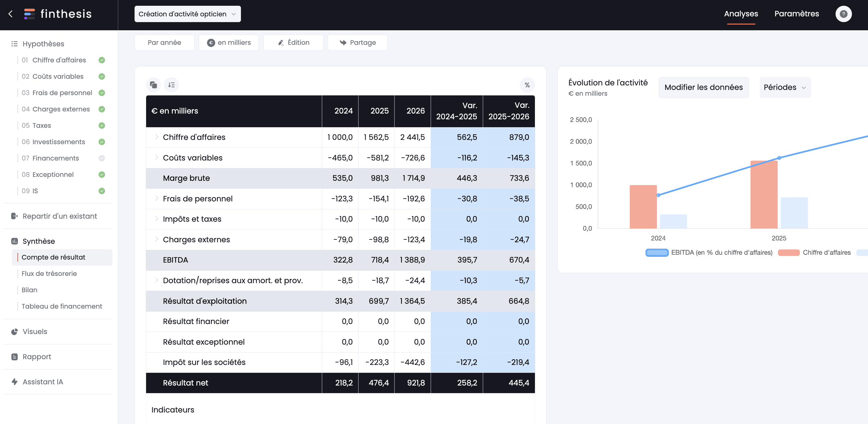The image size is (868, 424).
Task: Select Compte de résultat in sidebar
Action: coord(62,257)
